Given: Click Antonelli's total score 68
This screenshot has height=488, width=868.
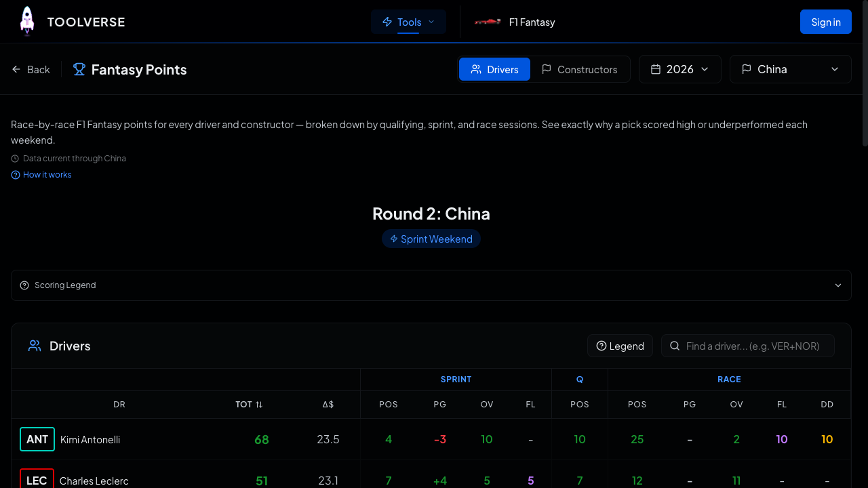Looking at the screenshot, I should [262, 439].
